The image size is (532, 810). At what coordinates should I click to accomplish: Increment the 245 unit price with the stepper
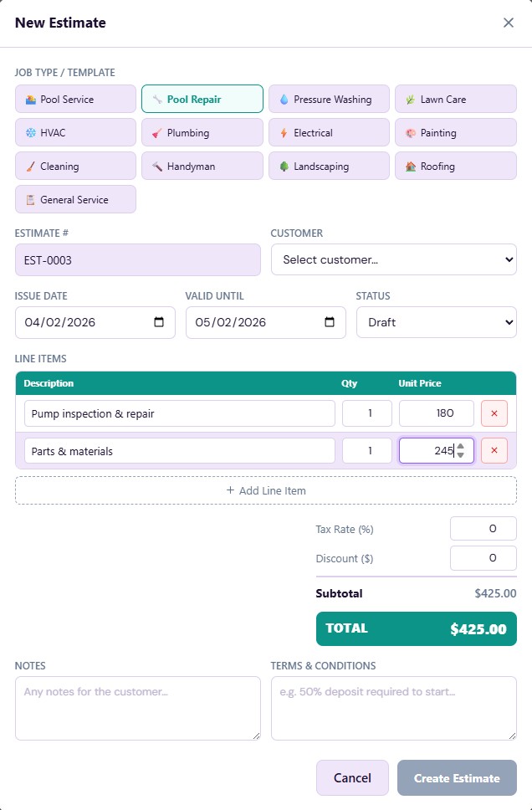click(461, 446)
